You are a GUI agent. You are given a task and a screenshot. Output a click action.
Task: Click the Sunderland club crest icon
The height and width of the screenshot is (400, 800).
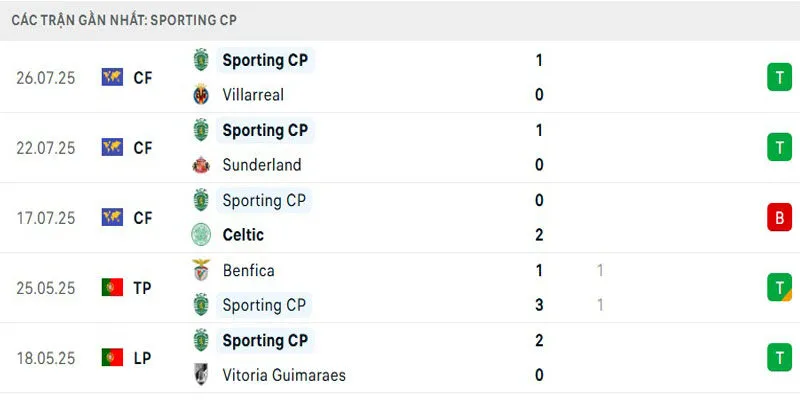202,165
